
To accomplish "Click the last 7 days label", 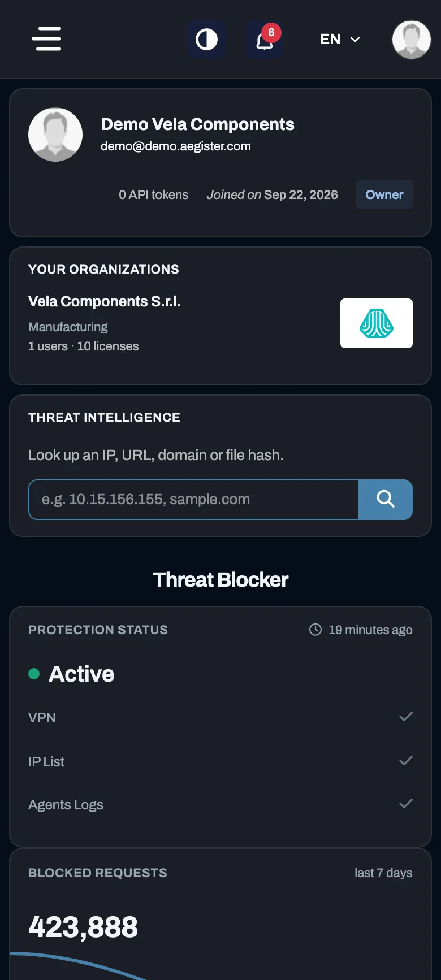I will (x=383, y=873).
